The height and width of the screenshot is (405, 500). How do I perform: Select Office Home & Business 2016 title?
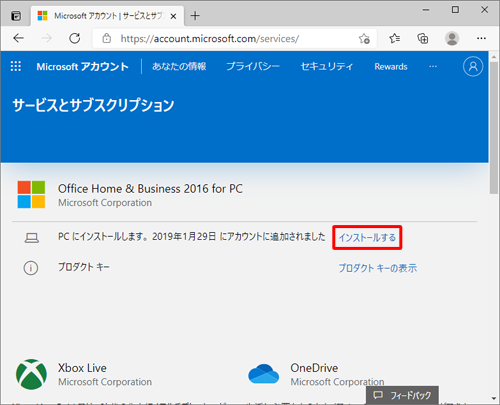click(x=150, y=189)
